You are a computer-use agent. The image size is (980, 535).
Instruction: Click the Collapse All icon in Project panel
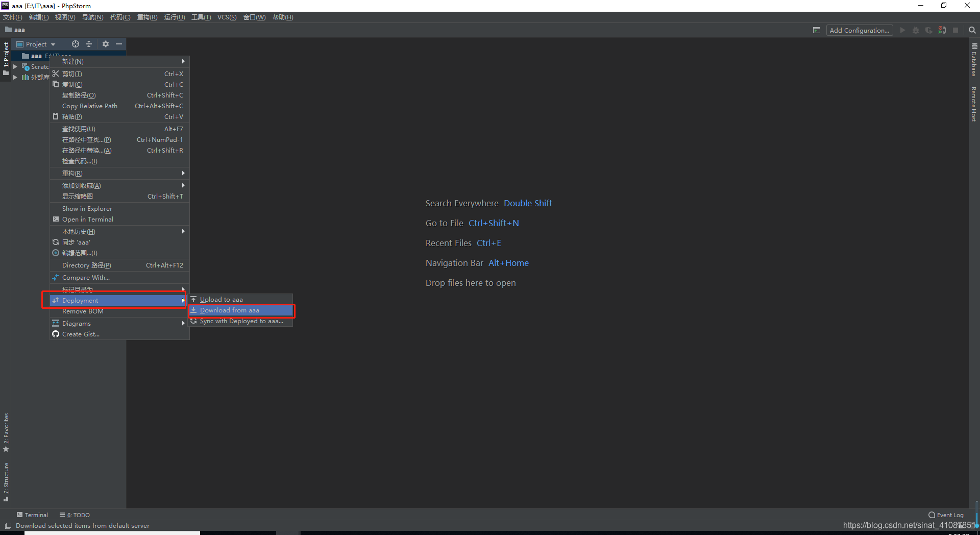click(89, 44)
